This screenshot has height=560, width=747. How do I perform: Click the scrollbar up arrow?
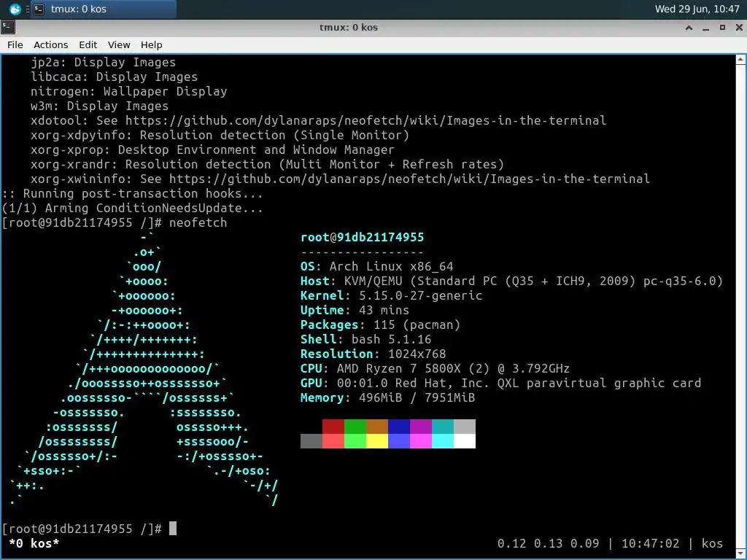740,60
